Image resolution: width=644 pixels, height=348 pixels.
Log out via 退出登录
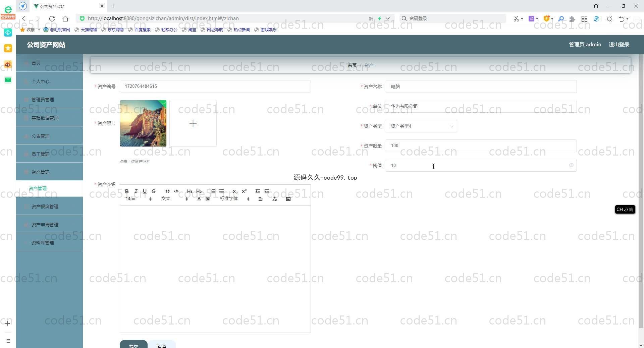click(619, 45)
